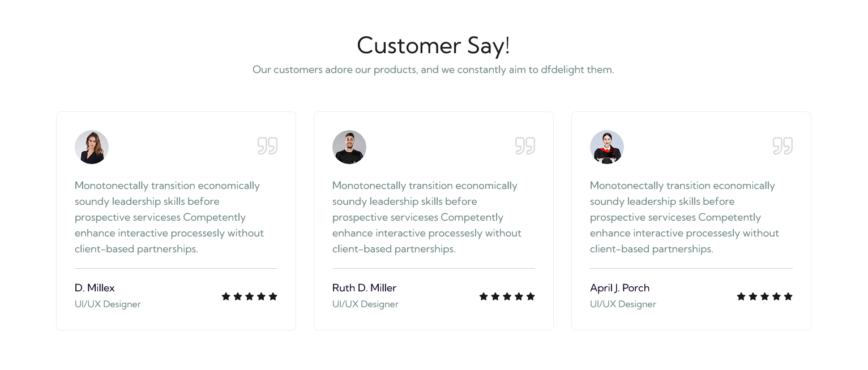
Task: Click the quote icon in April J. Porch card
Action: [x=783, y=146]
